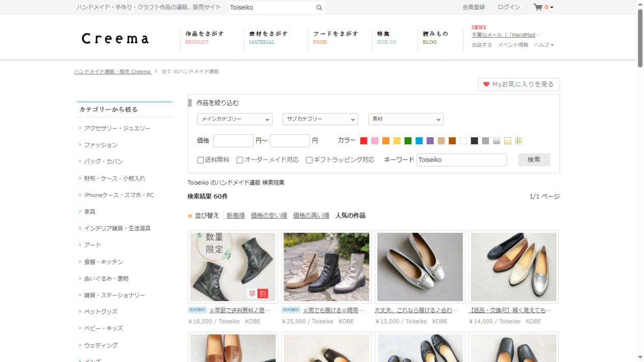Click イベント情報 link

pyautogui.click(x=513, y=45)
